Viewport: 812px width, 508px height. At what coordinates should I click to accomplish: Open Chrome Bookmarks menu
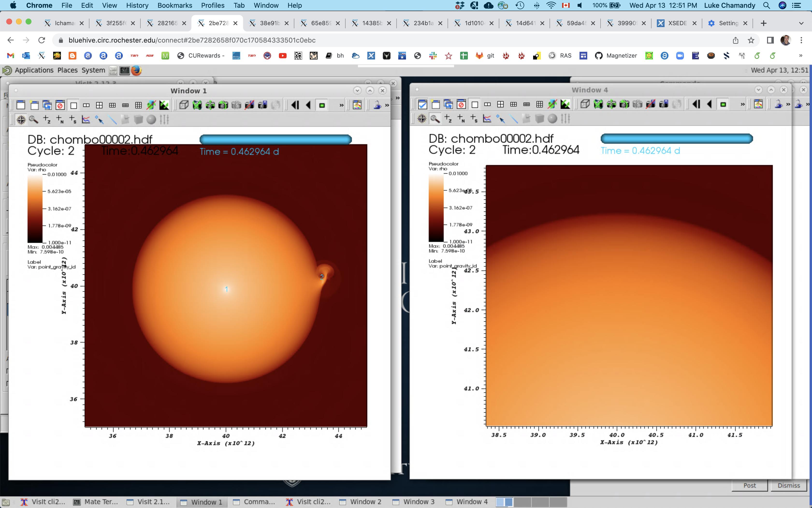click(x=175, y=5)
